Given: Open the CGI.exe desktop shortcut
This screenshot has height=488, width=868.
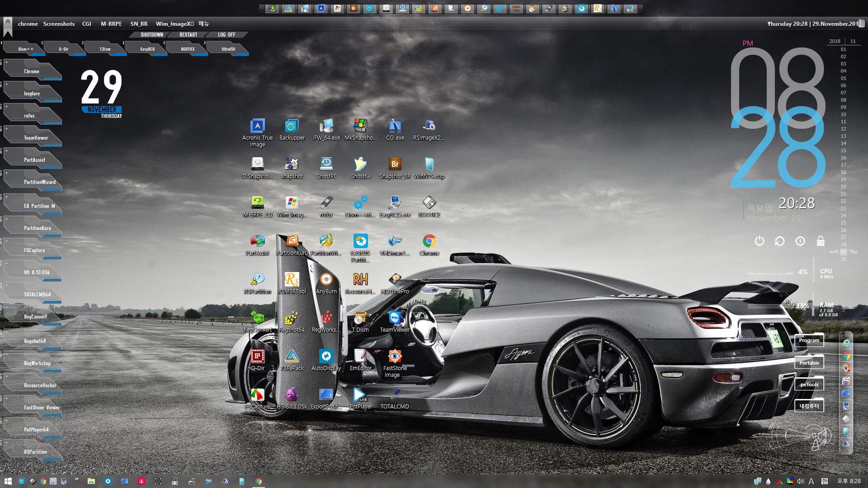Looking at the screenshot, I should 395,130.
